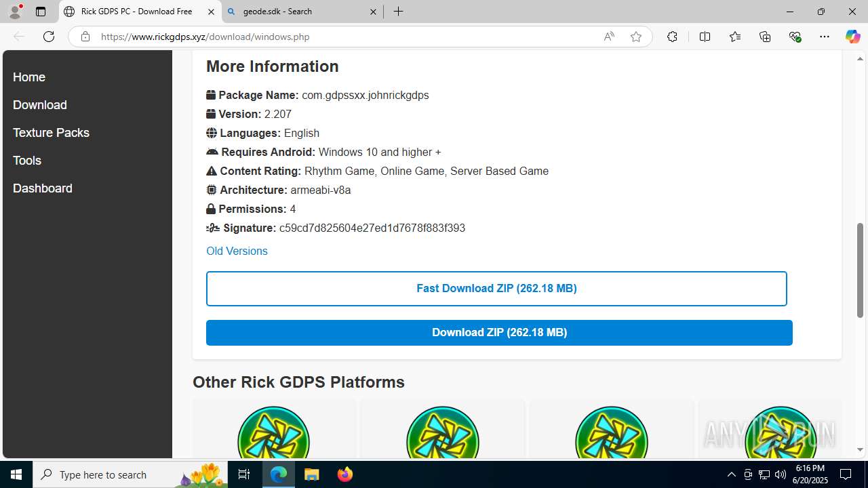Open the clock and date

pos(810,474)
